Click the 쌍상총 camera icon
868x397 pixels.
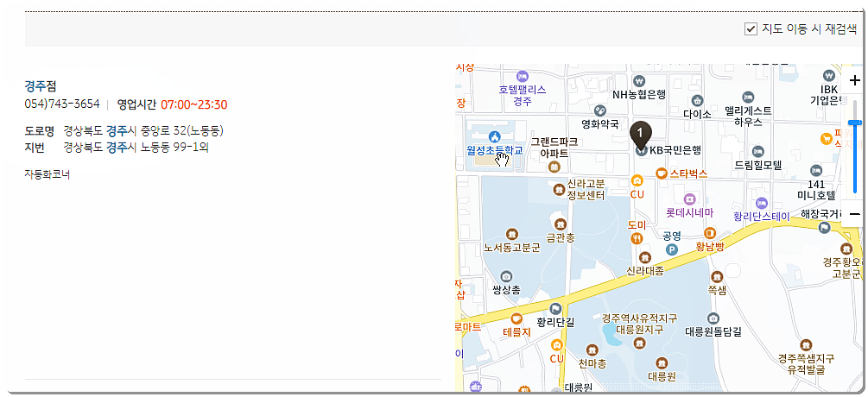click(506, 276)
